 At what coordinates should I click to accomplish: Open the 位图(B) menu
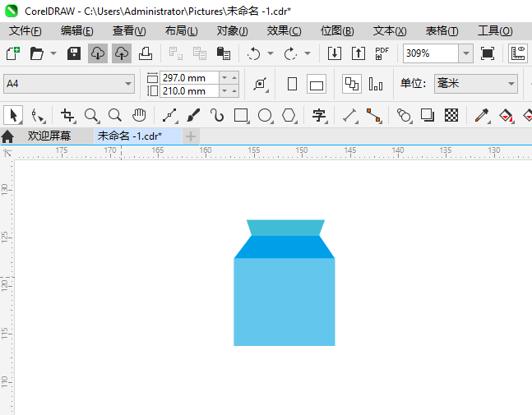337,31
